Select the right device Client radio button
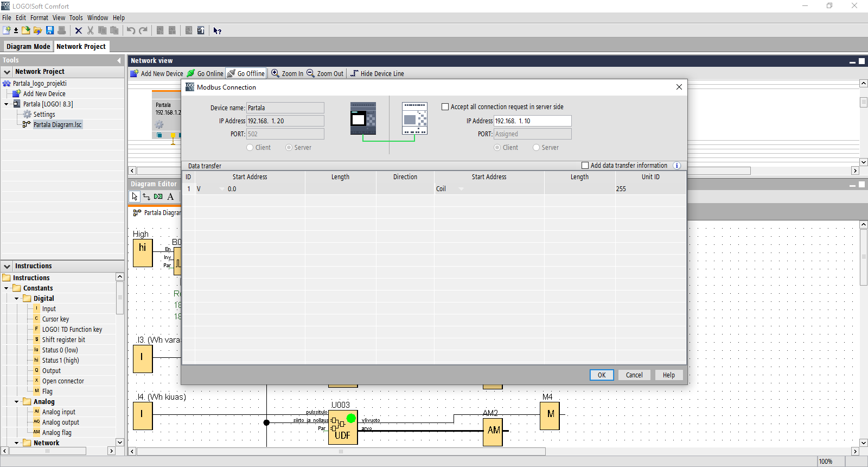The image size is (868, 467). click(497, 148)
